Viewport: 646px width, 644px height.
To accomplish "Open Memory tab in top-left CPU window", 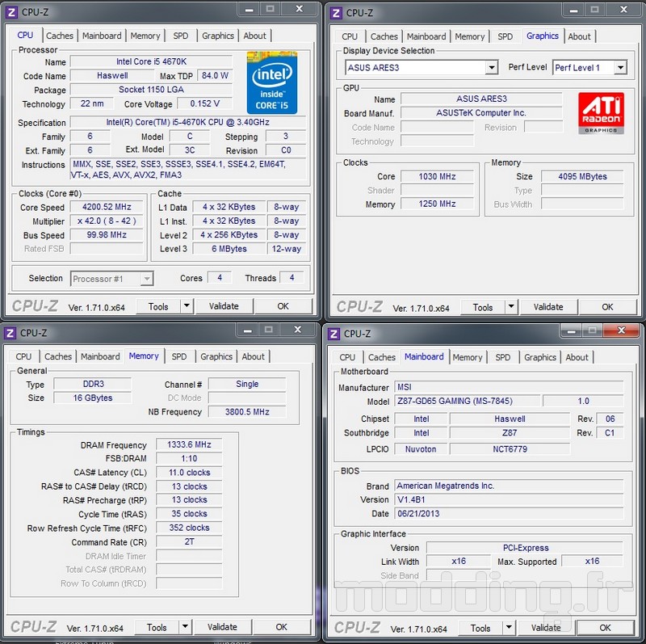I will [x=145, y=36].
